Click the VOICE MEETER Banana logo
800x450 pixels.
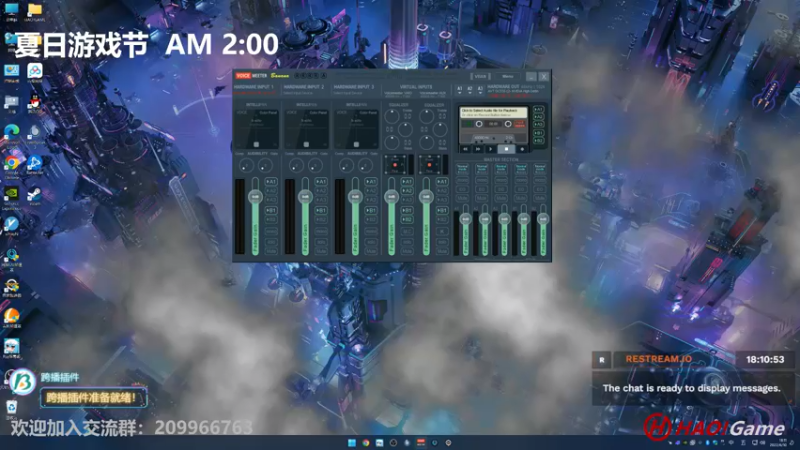(x=262, y=76)
